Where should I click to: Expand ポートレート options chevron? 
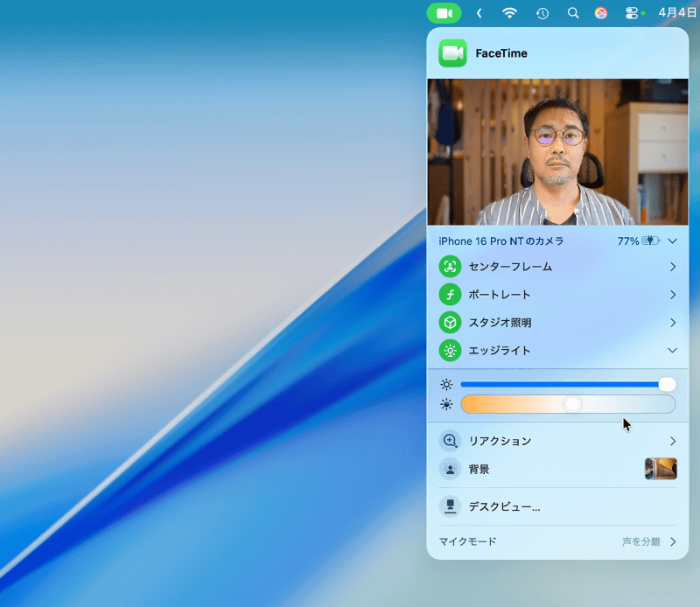coord(673,295)
